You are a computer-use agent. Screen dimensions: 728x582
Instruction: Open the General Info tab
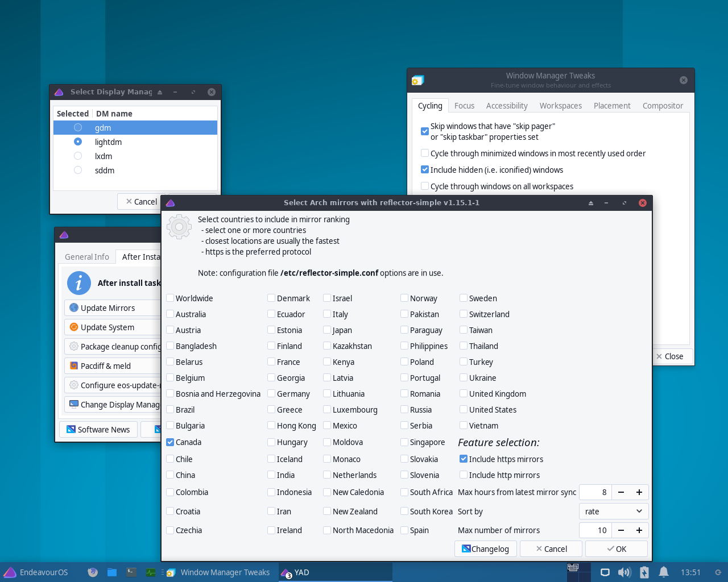(87, 257)
